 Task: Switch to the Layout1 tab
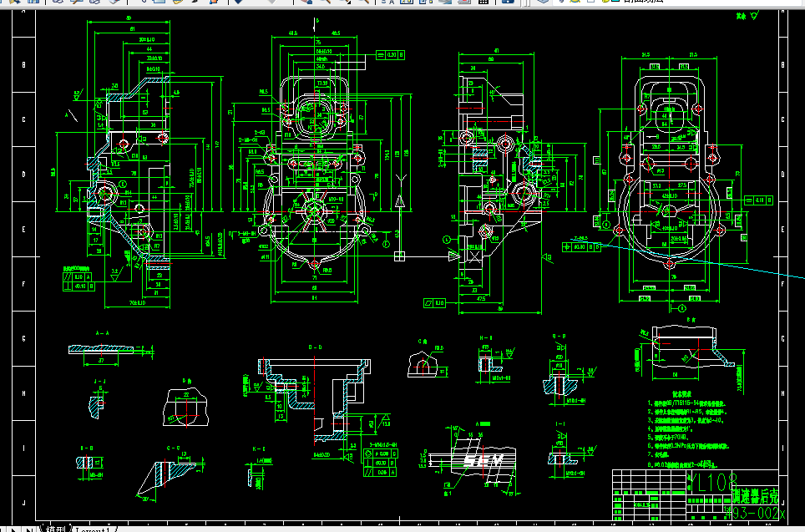point(93,529)
